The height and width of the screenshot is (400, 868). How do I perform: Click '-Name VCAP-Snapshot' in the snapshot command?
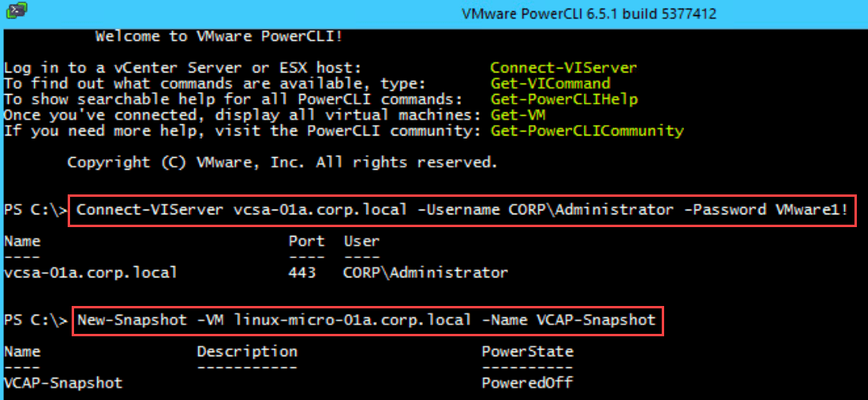569,320
